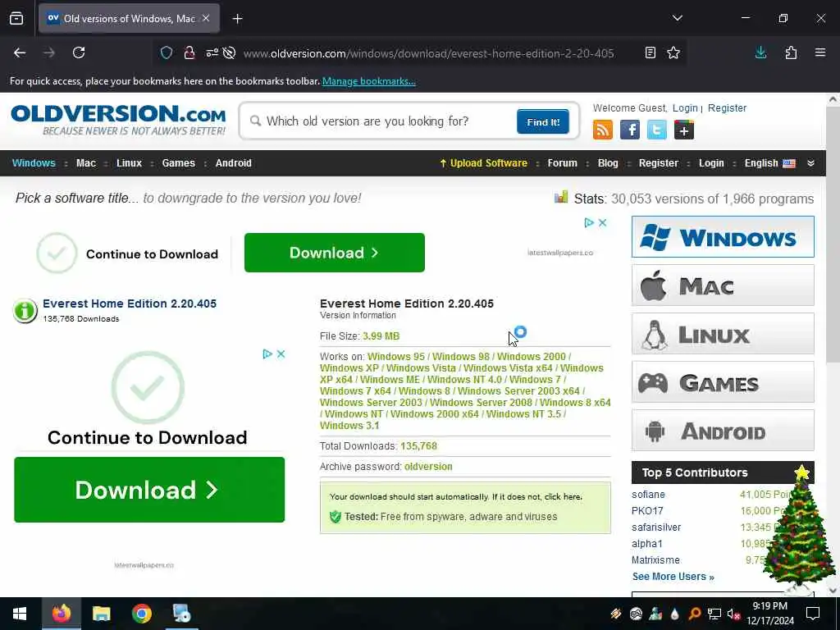Close the top banner ad with X
This screenshot has width=840, height=630.
click(602, 222)
